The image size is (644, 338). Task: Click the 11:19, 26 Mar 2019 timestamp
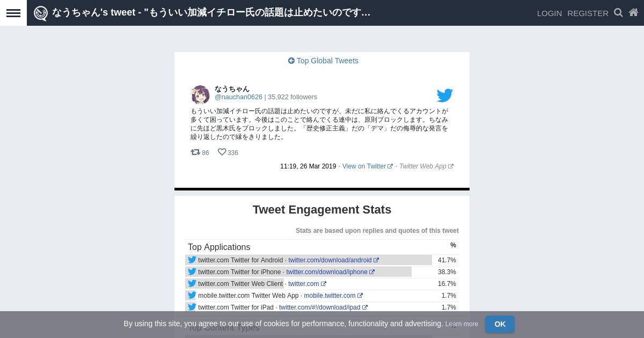point(308,166)
